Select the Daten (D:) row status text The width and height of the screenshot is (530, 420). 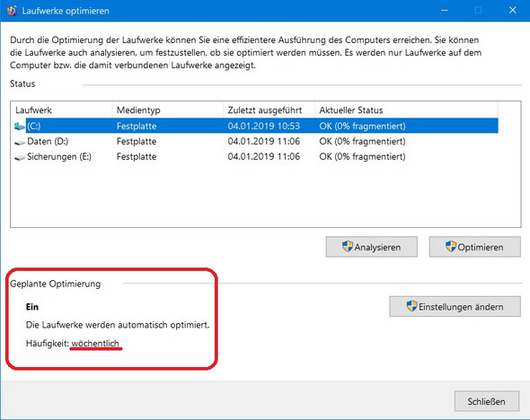(x=362, y=142)
